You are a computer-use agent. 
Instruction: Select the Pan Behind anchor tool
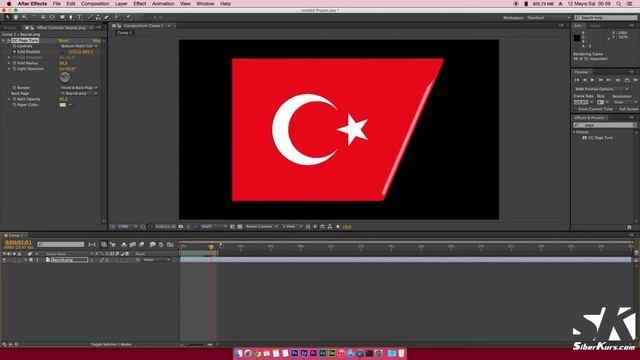(52, 18)
